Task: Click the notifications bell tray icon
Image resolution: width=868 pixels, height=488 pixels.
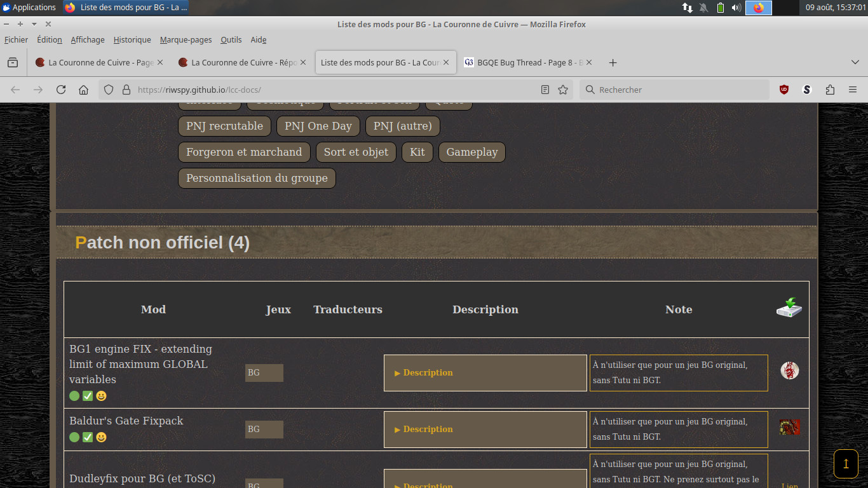Action: [704, 8]
